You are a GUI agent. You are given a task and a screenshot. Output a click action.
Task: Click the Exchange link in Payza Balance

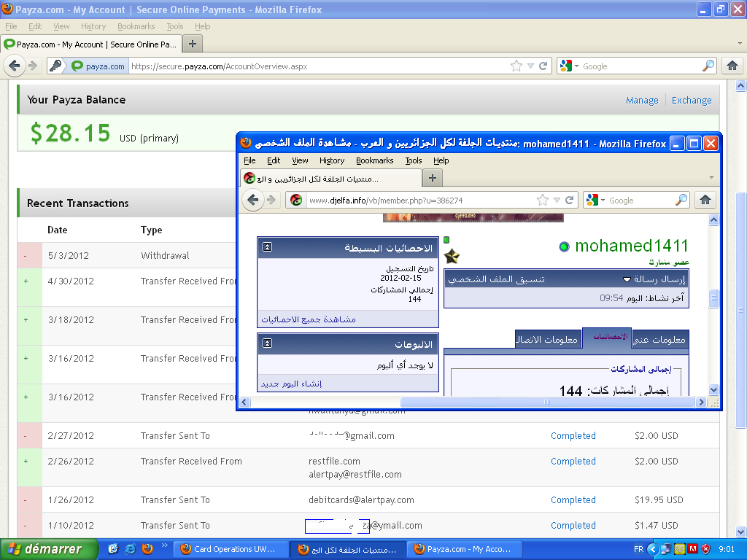click(x=692, y=101)
